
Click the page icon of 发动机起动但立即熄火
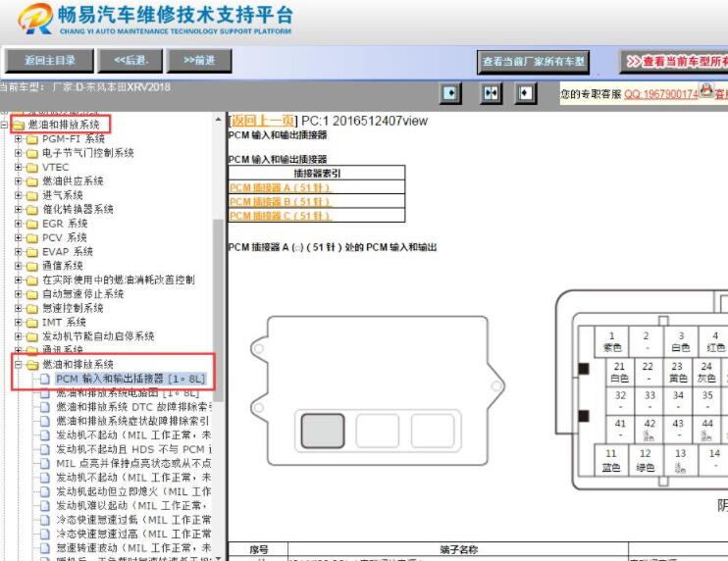44,492
